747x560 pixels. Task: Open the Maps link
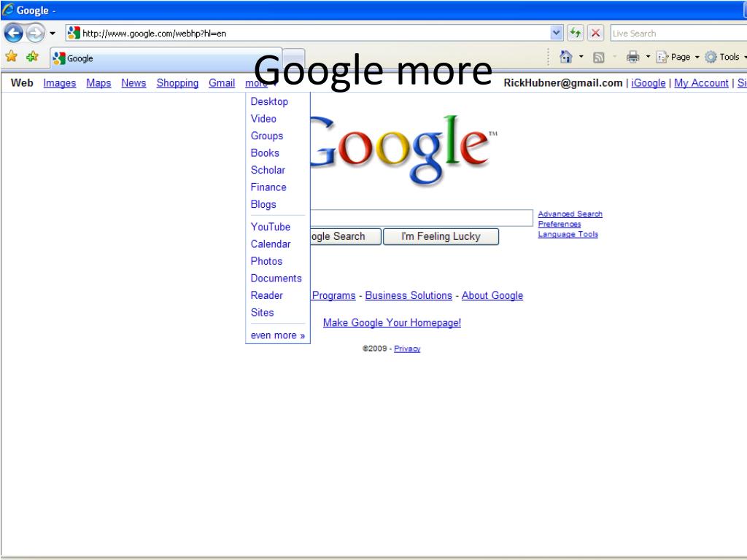tap(98, 83)
